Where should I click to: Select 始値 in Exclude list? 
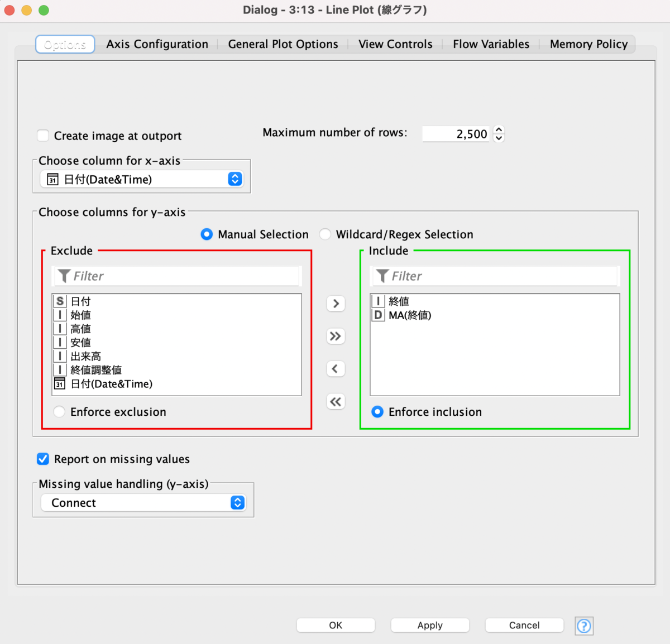pyautogui.click(x=176, y=315)
